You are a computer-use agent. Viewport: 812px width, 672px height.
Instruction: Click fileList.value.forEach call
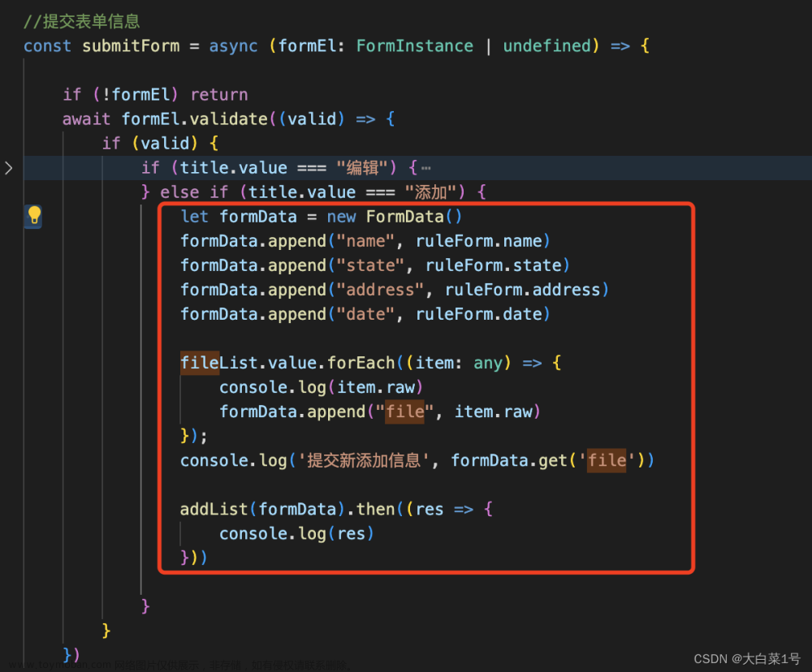click(287, 363)
